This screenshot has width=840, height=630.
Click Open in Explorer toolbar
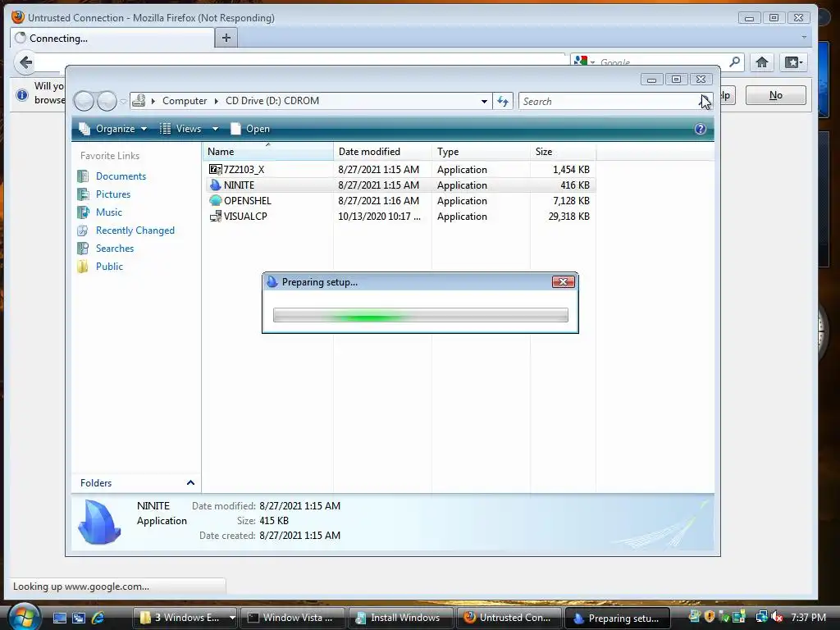250,129
